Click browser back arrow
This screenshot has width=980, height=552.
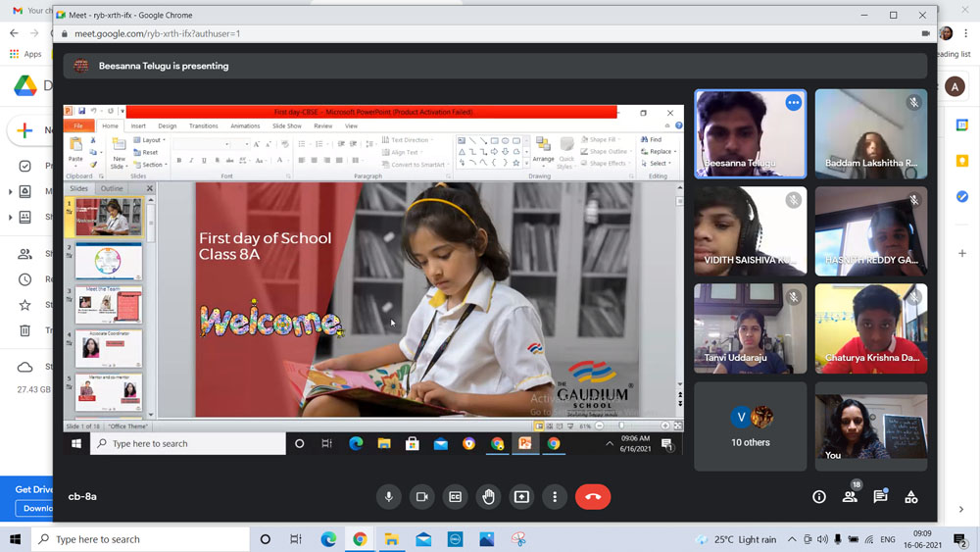[x=15, y=33]
